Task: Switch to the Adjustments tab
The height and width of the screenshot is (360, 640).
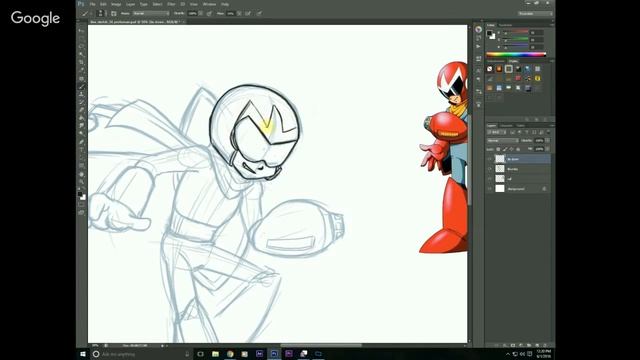Action: coord(496,61)
